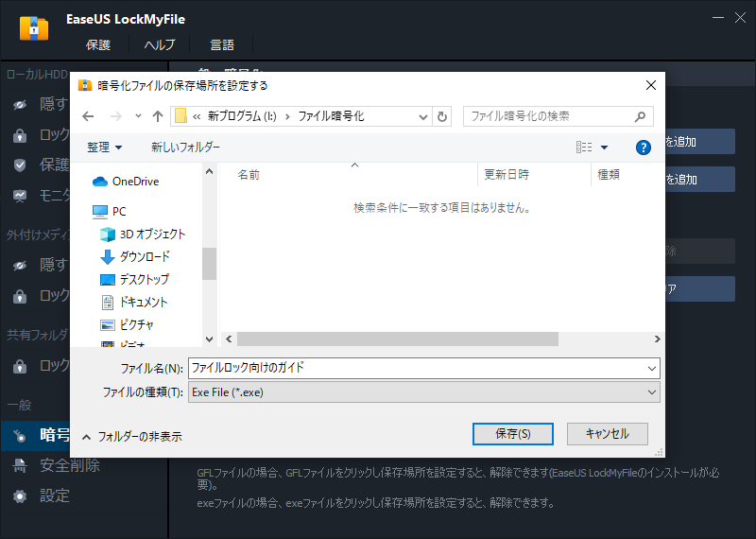Click the EaseUS LockMyFile logo icon
756x539 pixels.
point(34,28)
